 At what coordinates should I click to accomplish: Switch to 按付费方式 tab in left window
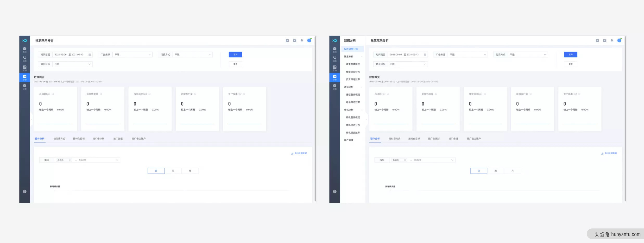(x=59, y=139)
